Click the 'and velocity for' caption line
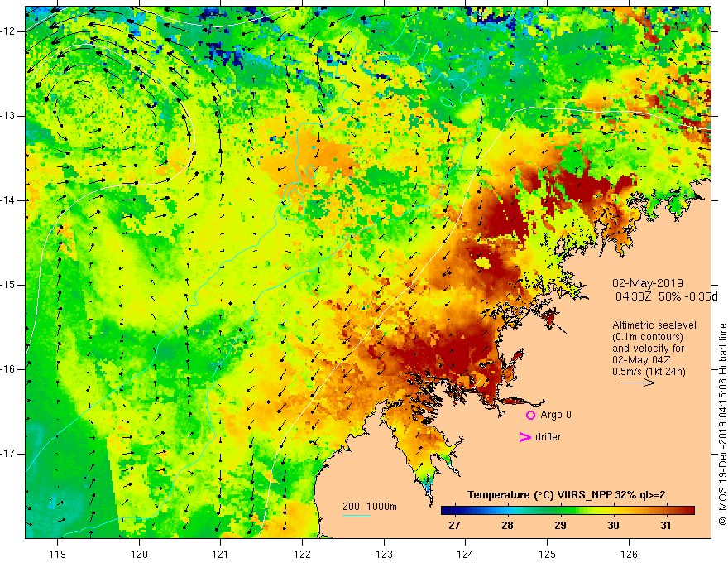Viewport: 728px width, 563px height. [x=648, y=349]
